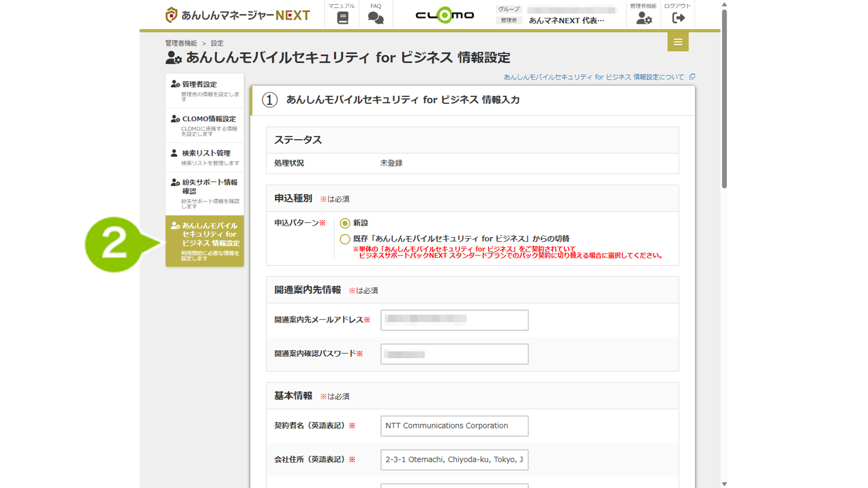The image size is (868, 488).
Task: Click the 申込パターン label
Action: click(x=296, y=223)
